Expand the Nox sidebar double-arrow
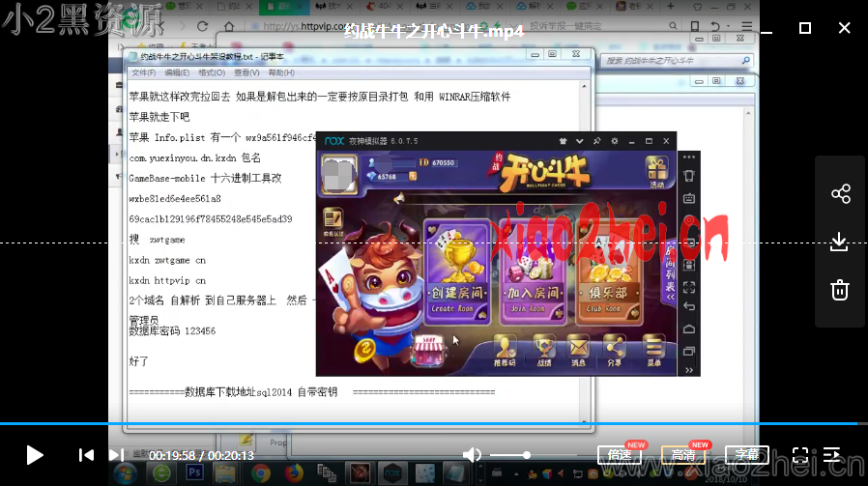The height and width of the screenshot is (486, 868). [x=689, y=370]
